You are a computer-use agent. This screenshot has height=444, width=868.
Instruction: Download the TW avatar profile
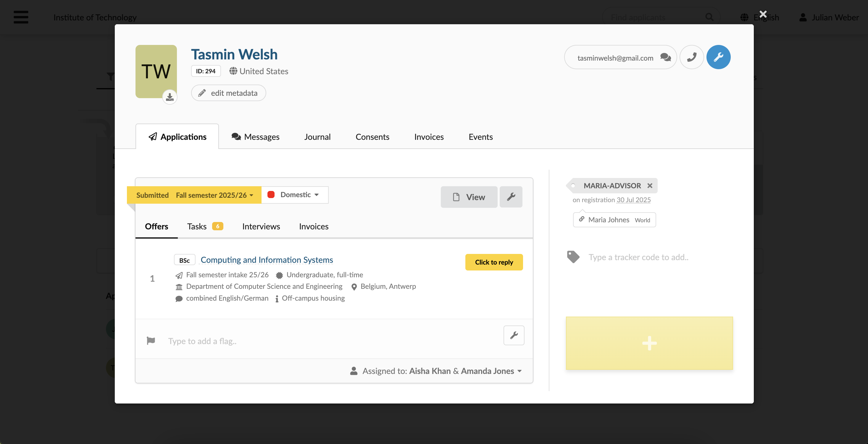[170, 97]
